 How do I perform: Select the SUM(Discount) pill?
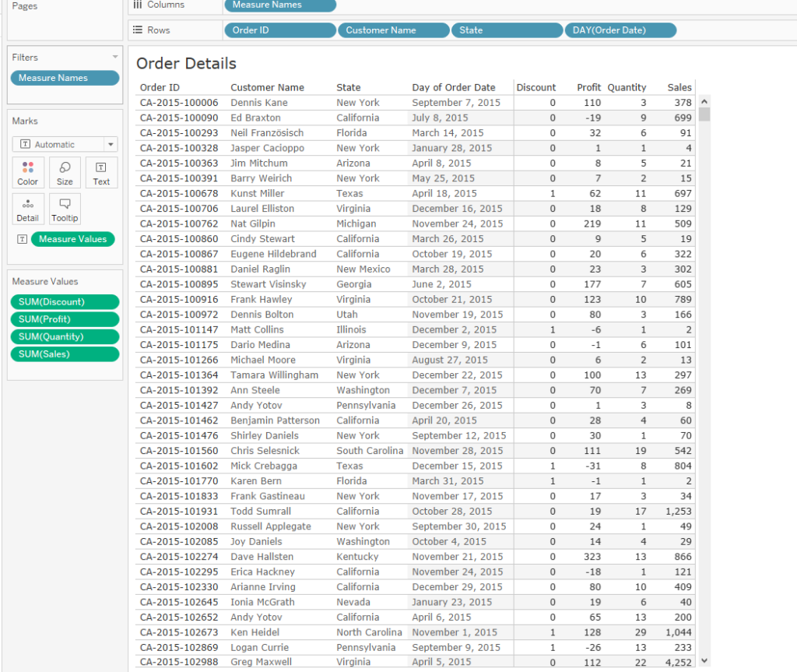(65, 302)
